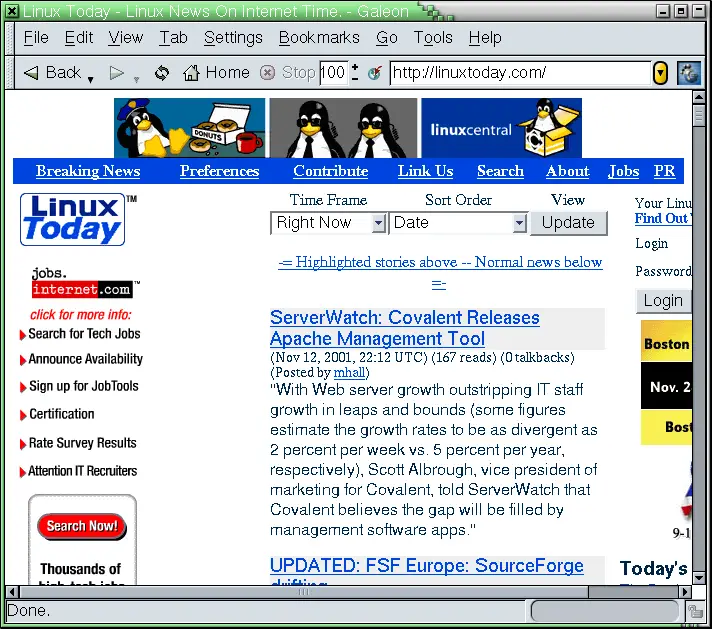Viewport: 712px width, 629px height.
Task: Open the URL history dropdown arrow
Action: [x=660, y=73]
